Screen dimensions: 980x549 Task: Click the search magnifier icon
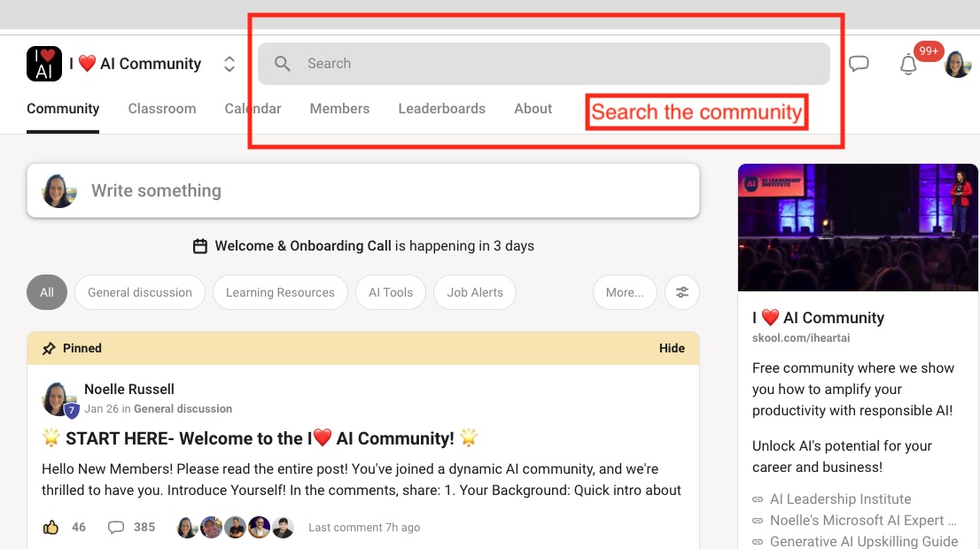[x=282, y=63]
